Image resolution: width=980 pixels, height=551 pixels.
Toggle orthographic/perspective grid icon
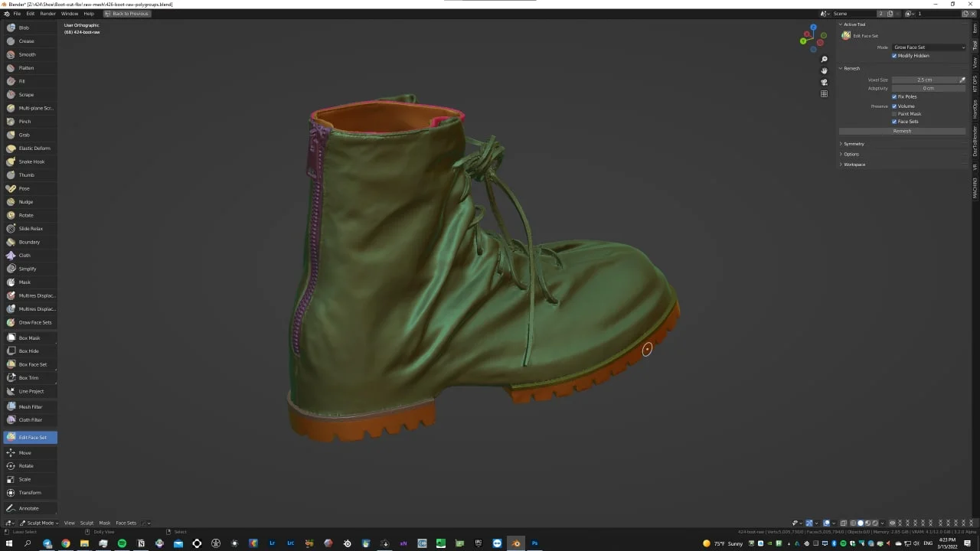824,93
